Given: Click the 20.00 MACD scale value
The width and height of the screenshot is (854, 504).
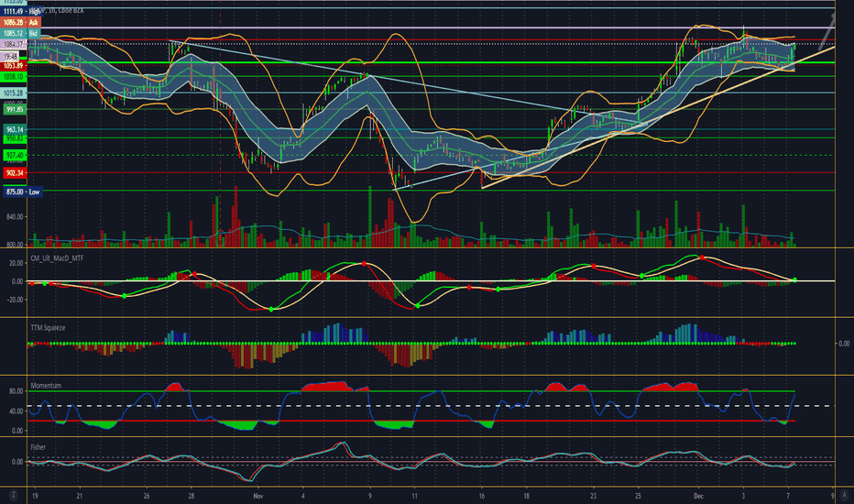Looking at the screenshot, I should (x=16, y=263).
